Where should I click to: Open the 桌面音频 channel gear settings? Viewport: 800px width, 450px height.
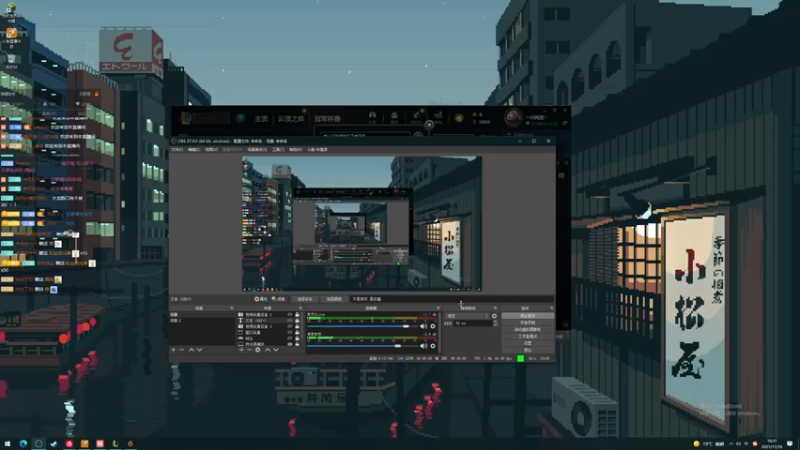(433, 346)
